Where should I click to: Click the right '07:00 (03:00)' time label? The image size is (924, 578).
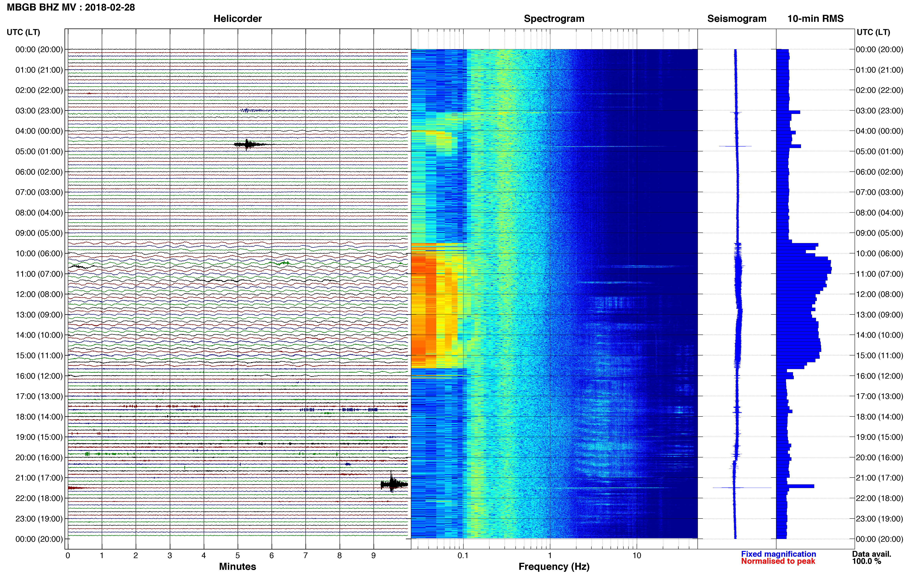[x=879, y=192]
